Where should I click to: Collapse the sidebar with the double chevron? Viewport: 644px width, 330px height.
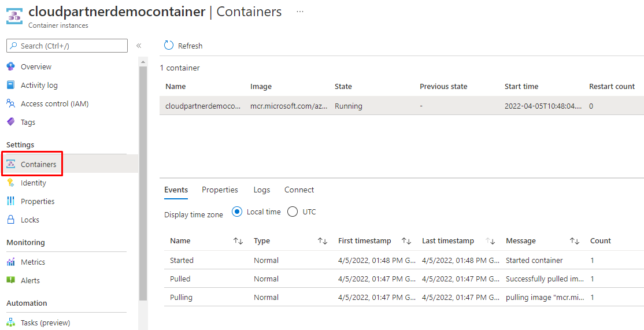click(139, 46)
